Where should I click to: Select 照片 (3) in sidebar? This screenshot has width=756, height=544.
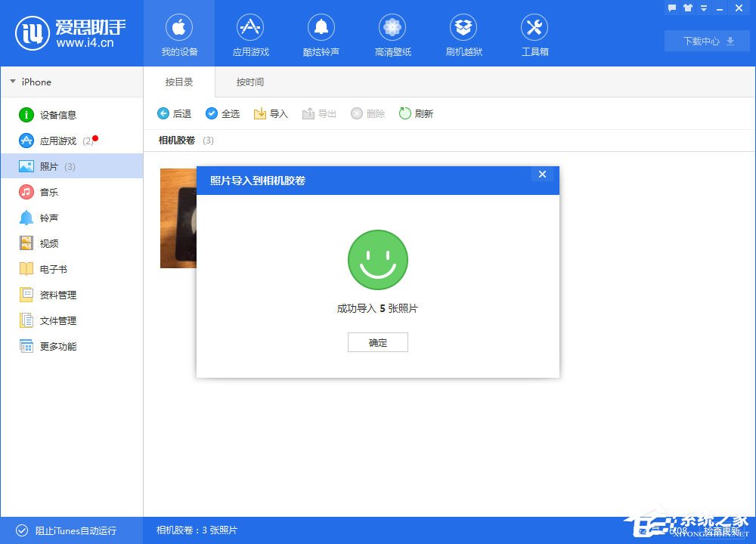pos(72,166)
